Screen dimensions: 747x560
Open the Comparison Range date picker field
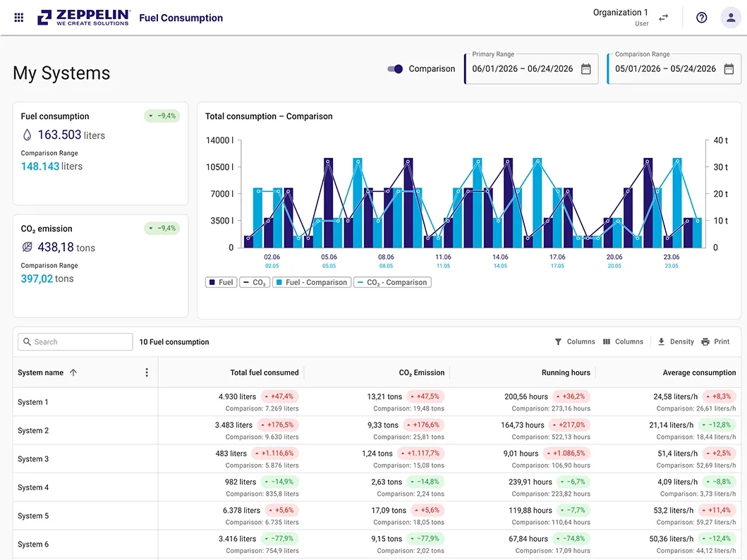pos(674,69)
